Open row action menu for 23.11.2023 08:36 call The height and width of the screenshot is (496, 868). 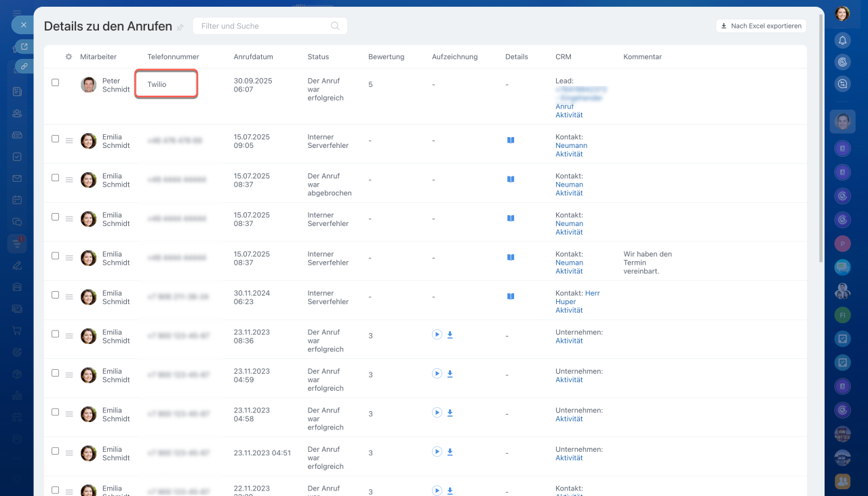68,337
